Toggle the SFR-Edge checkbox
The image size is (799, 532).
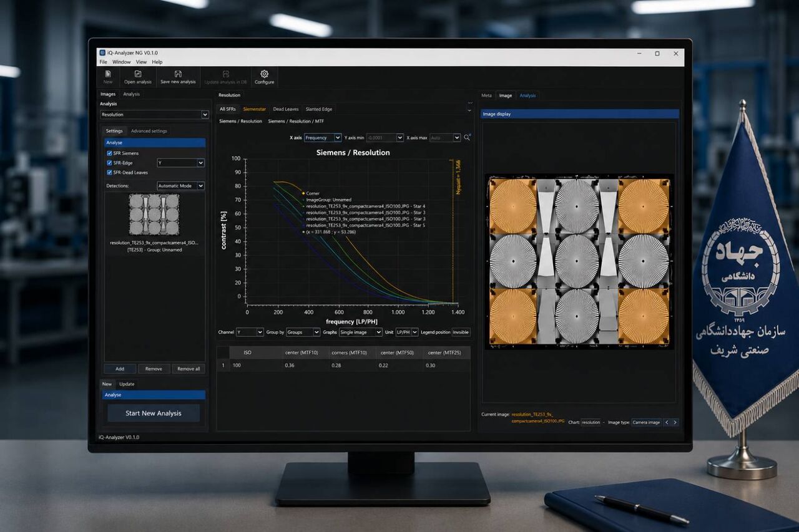pyautogui.click(x=109, y=163)
